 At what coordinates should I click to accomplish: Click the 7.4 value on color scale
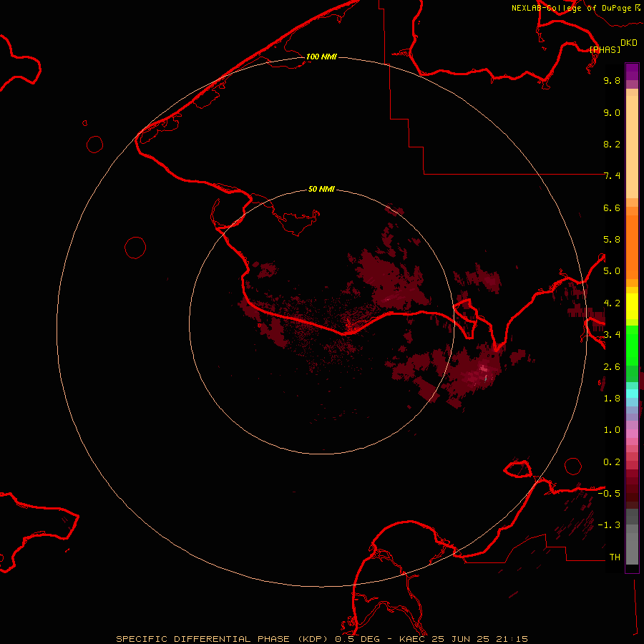click(x=612, y=176)
